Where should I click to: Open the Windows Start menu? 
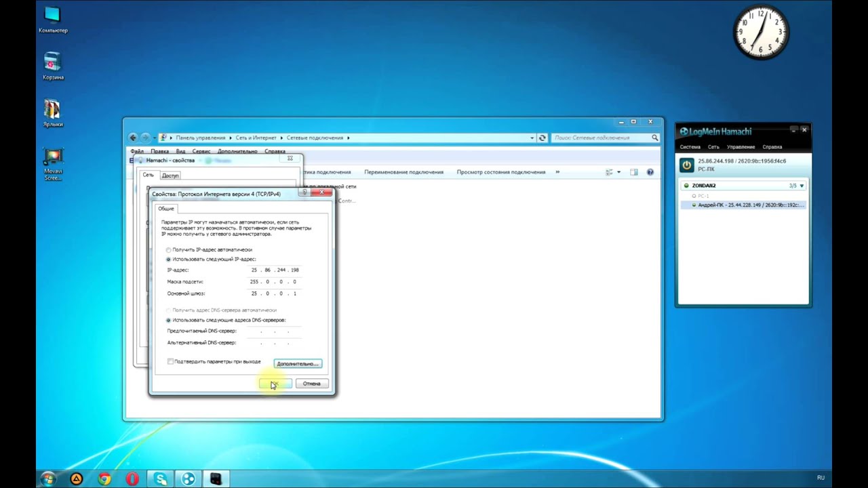pyautogui.click(x=47, y=479)
